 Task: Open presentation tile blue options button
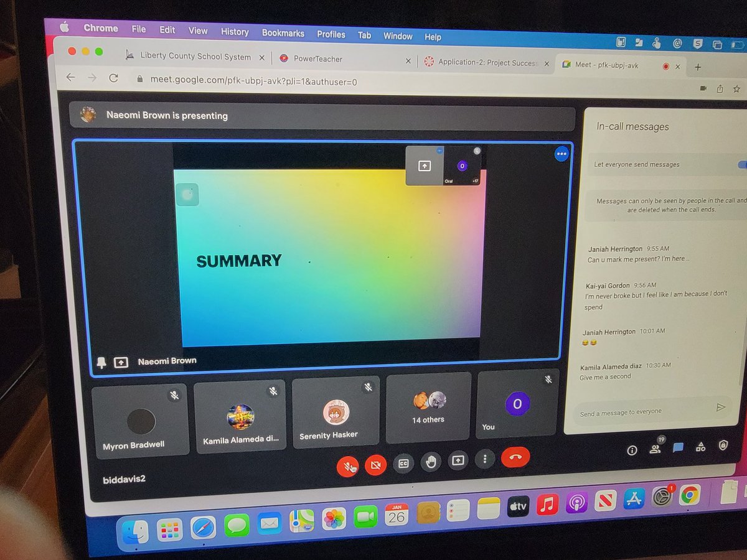[561, 154]
